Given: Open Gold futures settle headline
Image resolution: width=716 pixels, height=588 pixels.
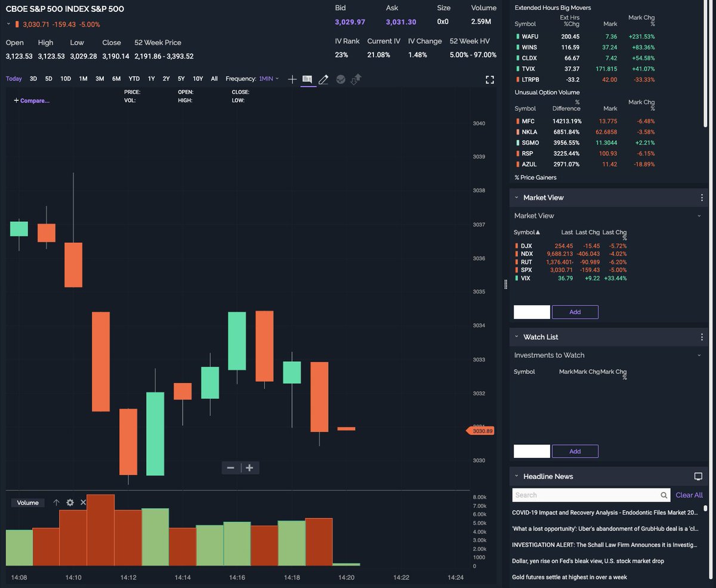Looking at the screenshot, I should [570, 577].
